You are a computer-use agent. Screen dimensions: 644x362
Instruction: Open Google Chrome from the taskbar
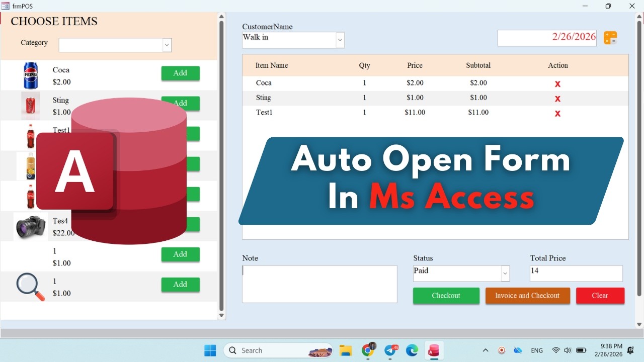[x=368, y=350]
